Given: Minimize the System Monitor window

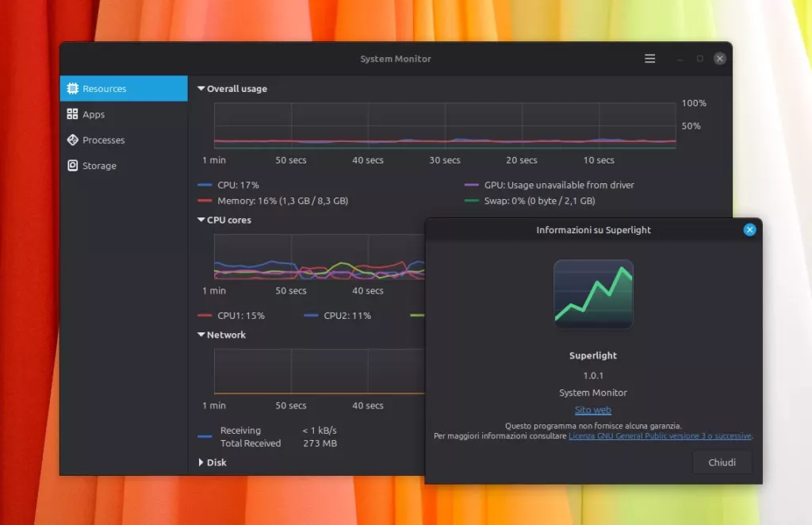Looking at the screenshot, I should [x=680, y=59].
